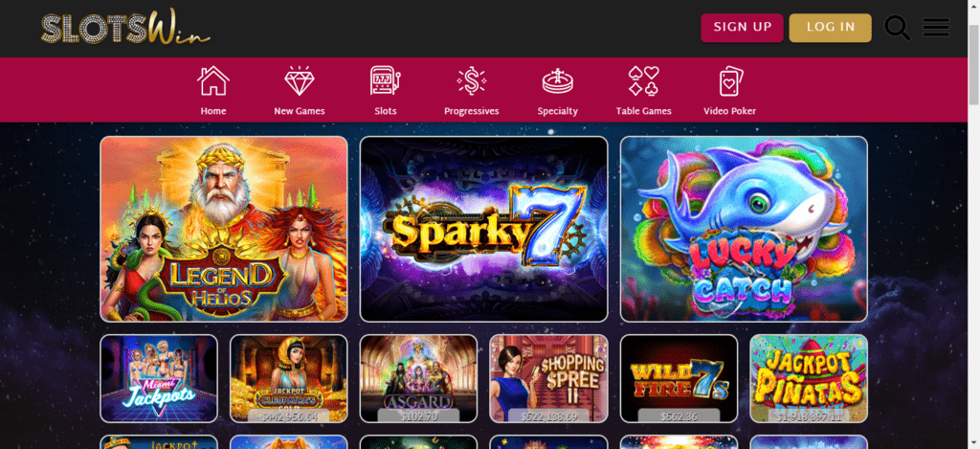The image size is (980, 449).
Task: Choose the Specialty roulette icon
Action: coord(558,81)
